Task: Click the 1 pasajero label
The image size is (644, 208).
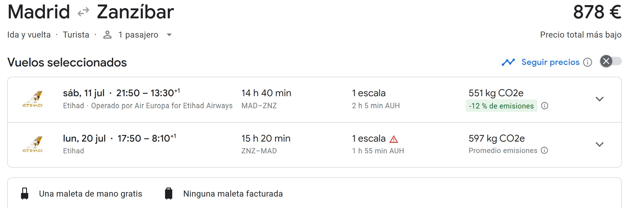Action: 138,35
